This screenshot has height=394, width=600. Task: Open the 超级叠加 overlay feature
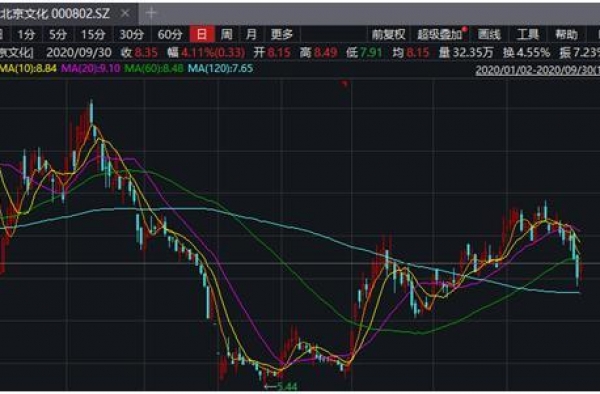[x=439, y=35]
